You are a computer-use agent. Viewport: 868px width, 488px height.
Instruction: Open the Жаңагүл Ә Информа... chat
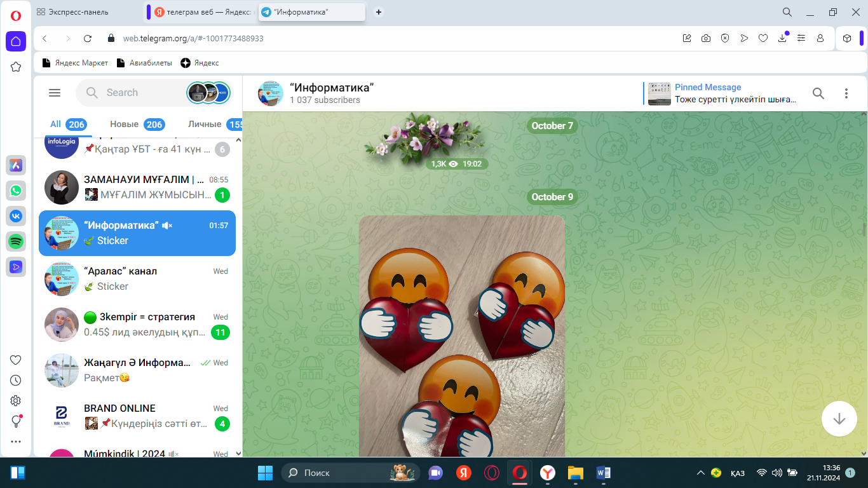tap(137, 370)
